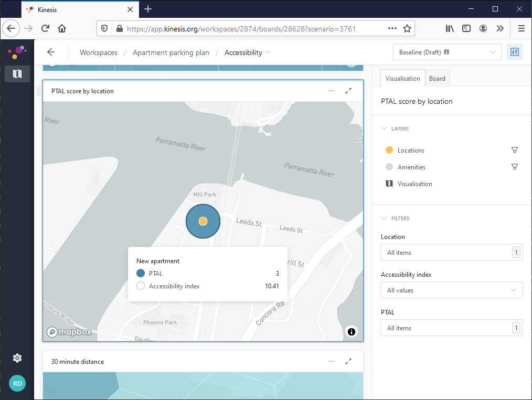Viewport: 532px width, 400px height.
Task: Open page actions three dots menu
Action: point(392,28)
